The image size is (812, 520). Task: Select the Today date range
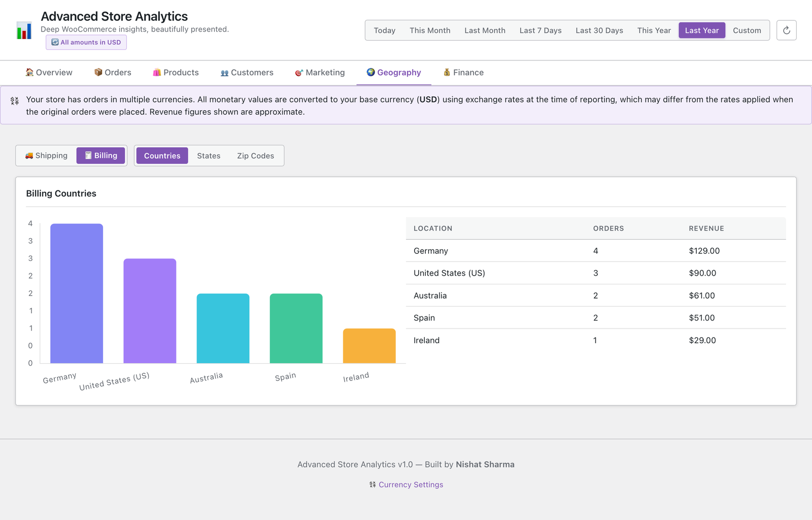click(x=385, y=30)
